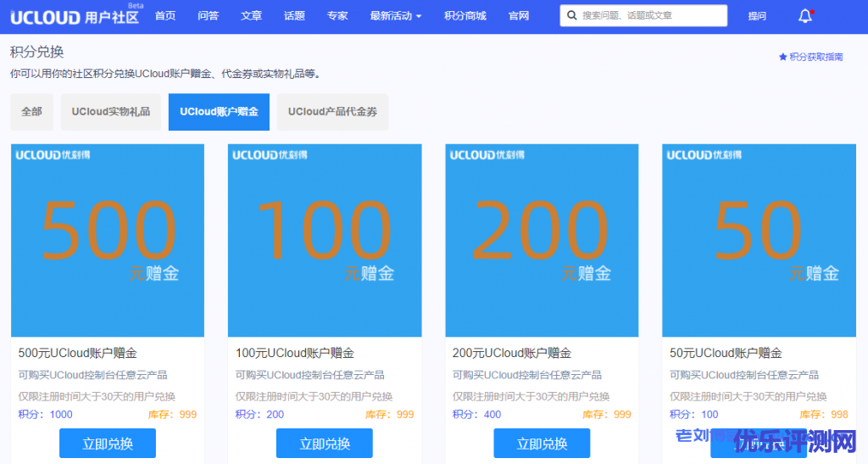This screenshot has height=464, width=868.
Task: Click the star icon beside 积分获取指南
Action: 782,57
